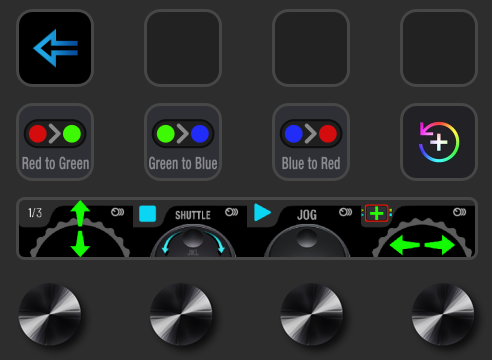Click the dial press icon beside SHUTTLE
The image size is (492, 360).
point(232,212)
